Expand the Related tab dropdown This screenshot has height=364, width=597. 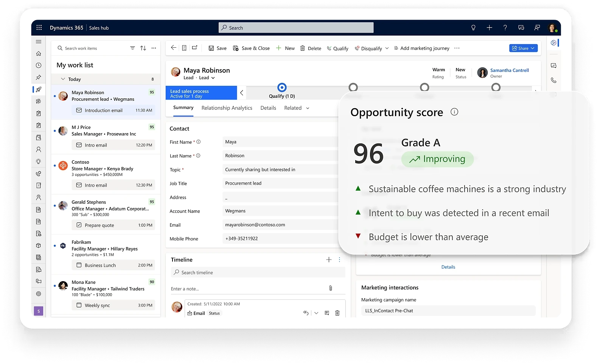click(x=308, y=108)
